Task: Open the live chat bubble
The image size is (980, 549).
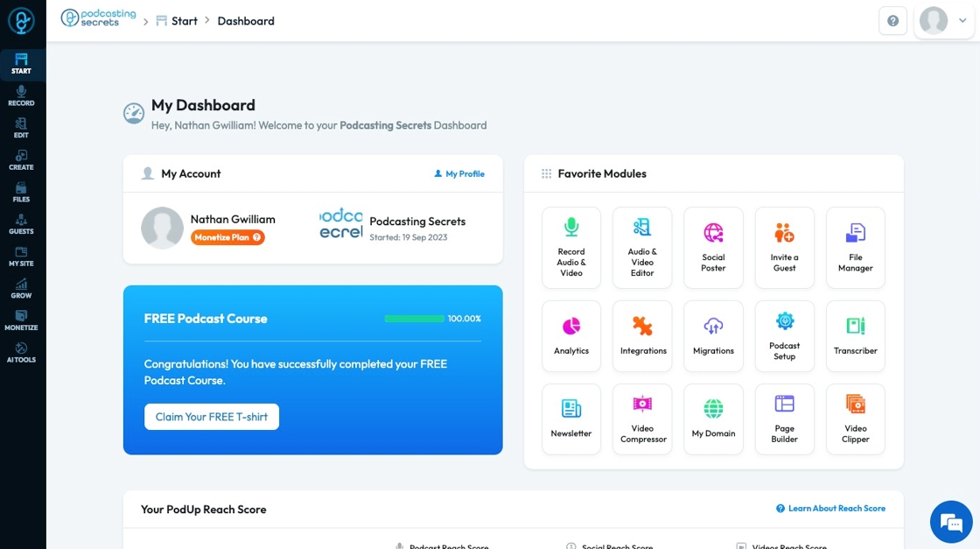Action: coord(951,522)
